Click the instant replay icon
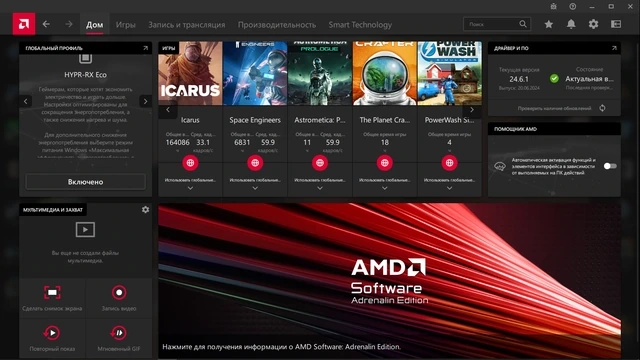Image resolution: width=640 pixels, height=360 pixels. [x=52, y=333]
